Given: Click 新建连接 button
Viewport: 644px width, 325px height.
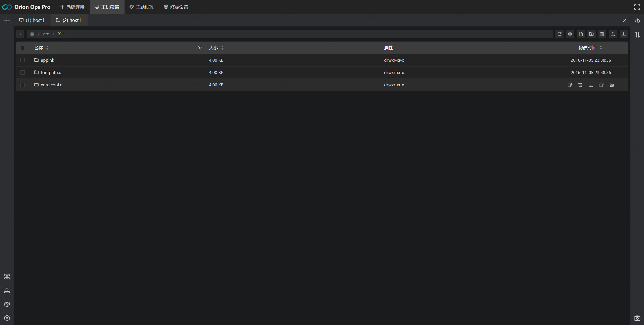Looking at the screenshot, I should (72, 7).
